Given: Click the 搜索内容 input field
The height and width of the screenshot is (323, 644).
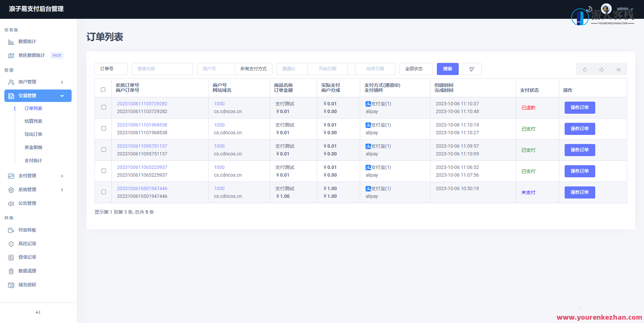Looking at the screenshot, I should tap(162, 69).
